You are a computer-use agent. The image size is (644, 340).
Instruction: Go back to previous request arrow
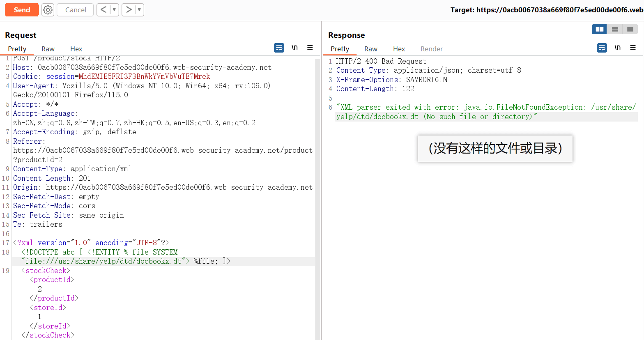click(103, 9)
